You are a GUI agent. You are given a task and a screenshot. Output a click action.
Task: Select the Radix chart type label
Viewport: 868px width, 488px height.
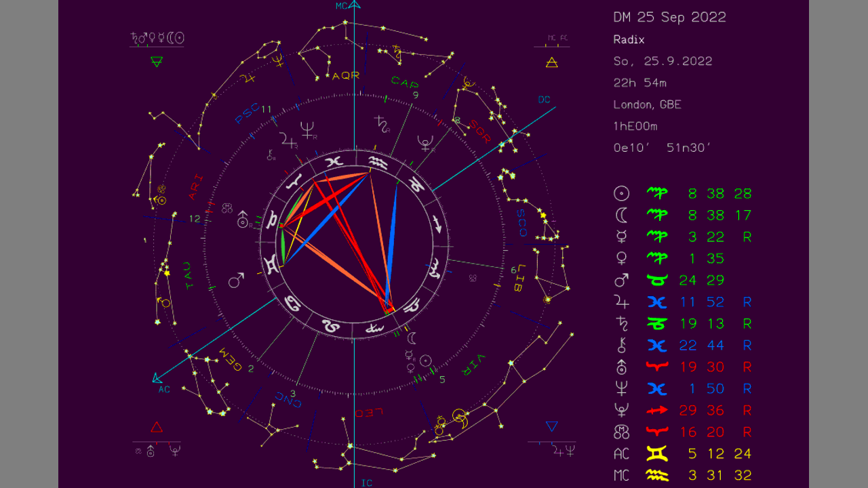[x=629, y=39]
